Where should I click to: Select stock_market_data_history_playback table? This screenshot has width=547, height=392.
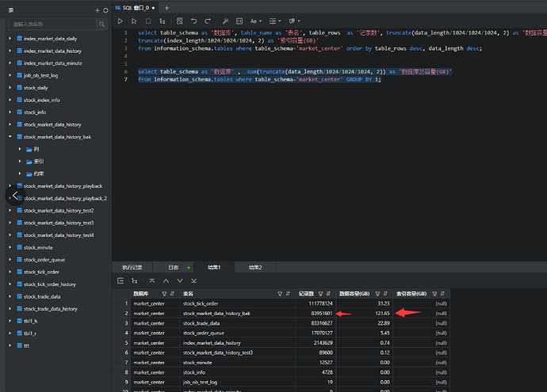pos(63,186)
